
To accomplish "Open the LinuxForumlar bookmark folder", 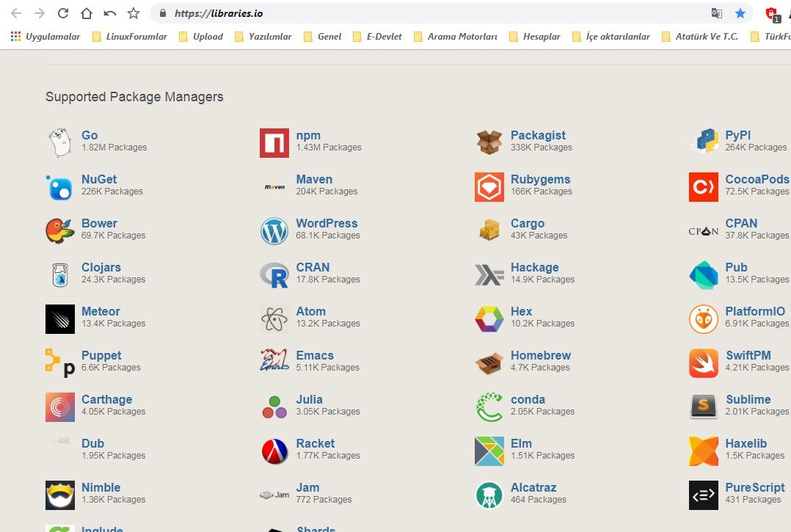I will [130, 36].
